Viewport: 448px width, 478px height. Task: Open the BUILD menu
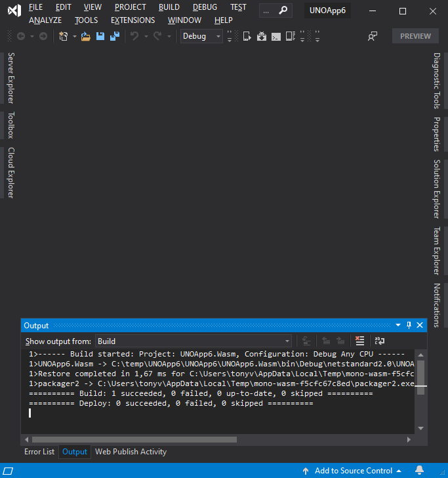click(169, 7)
